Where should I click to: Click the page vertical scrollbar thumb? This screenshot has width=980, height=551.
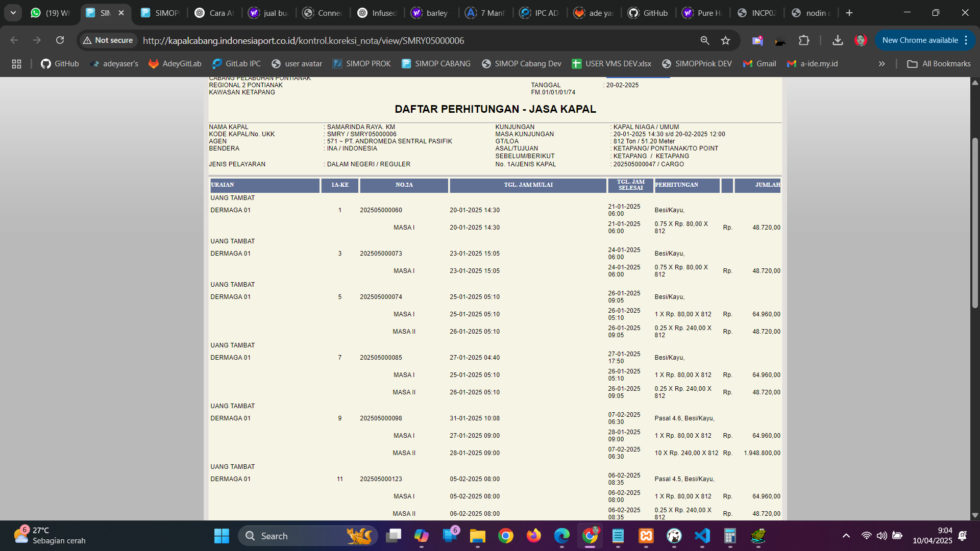click(x=975, y=222)
